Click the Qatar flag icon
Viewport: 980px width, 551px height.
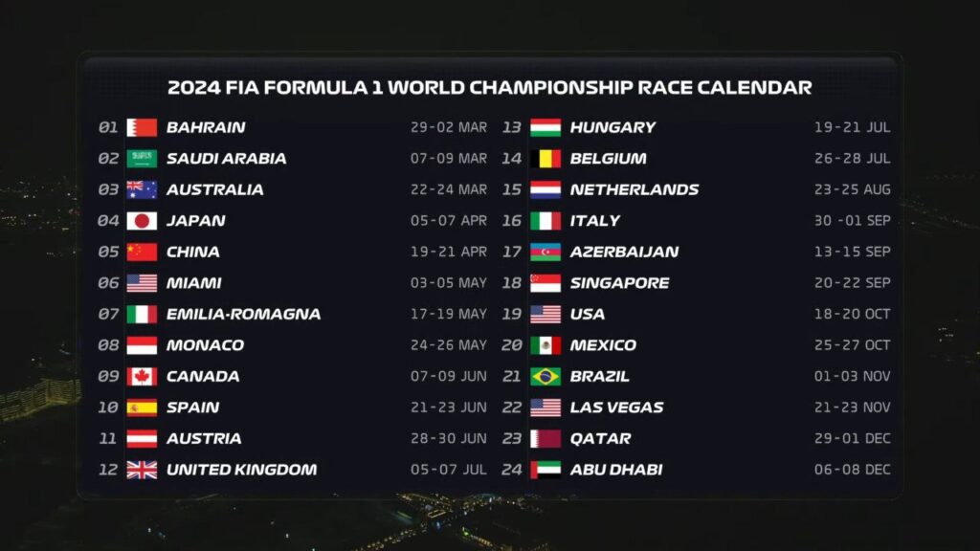coord(546,438)
